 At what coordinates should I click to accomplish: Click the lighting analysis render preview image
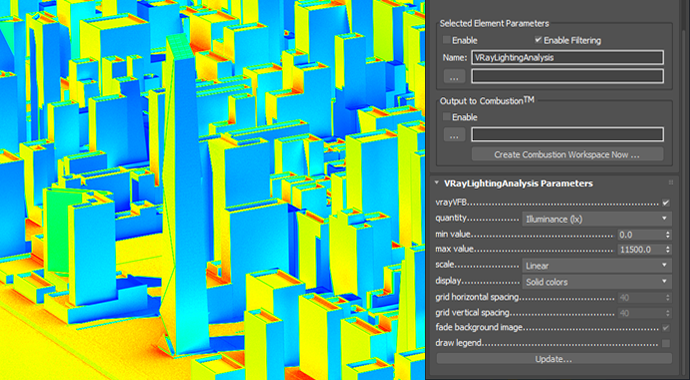tap(213, 190)
